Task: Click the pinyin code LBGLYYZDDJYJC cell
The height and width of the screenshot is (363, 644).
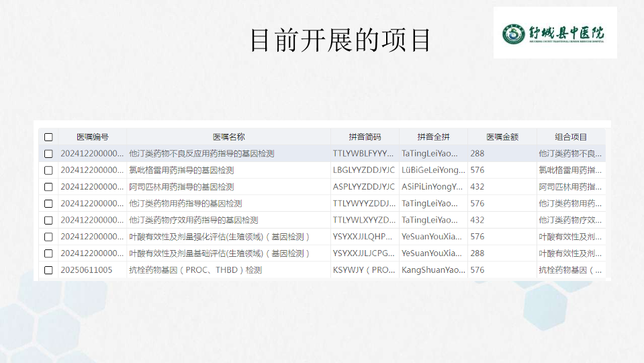Action: click(364, 170)
